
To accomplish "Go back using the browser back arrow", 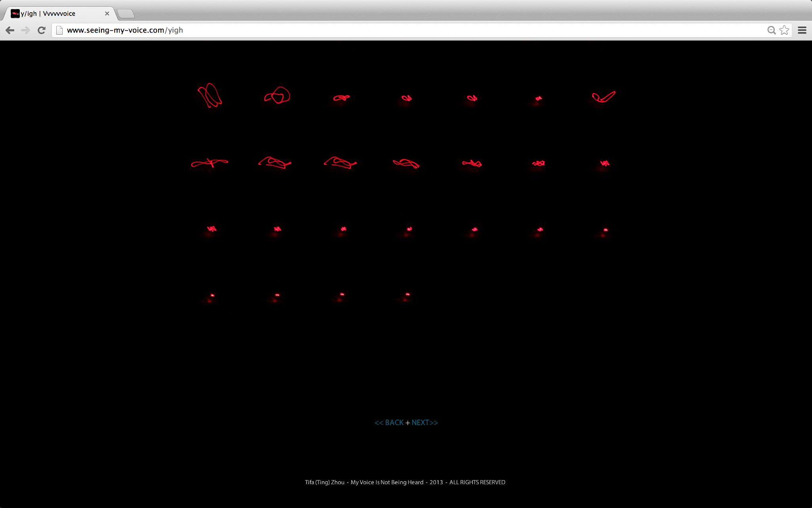I will point(10,30).
